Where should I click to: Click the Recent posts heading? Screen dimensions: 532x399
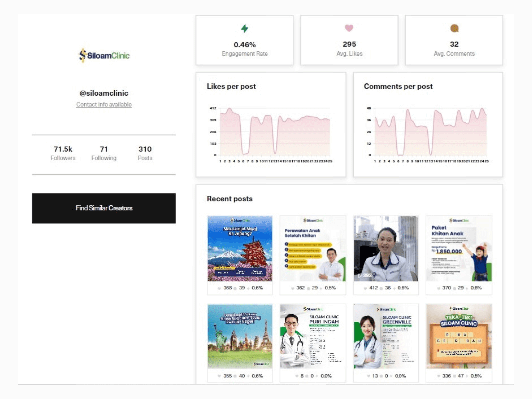click(x=230, y=199)
